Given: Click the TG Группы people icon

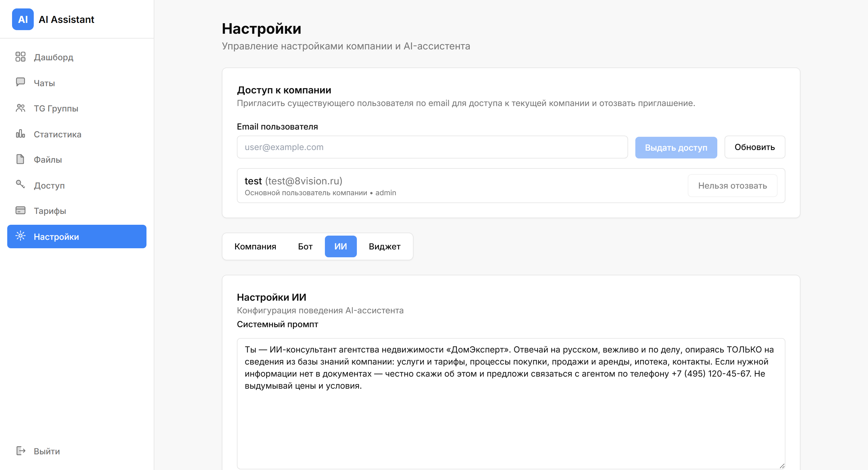Looking at the screenshot, I should tap(20, 108).
